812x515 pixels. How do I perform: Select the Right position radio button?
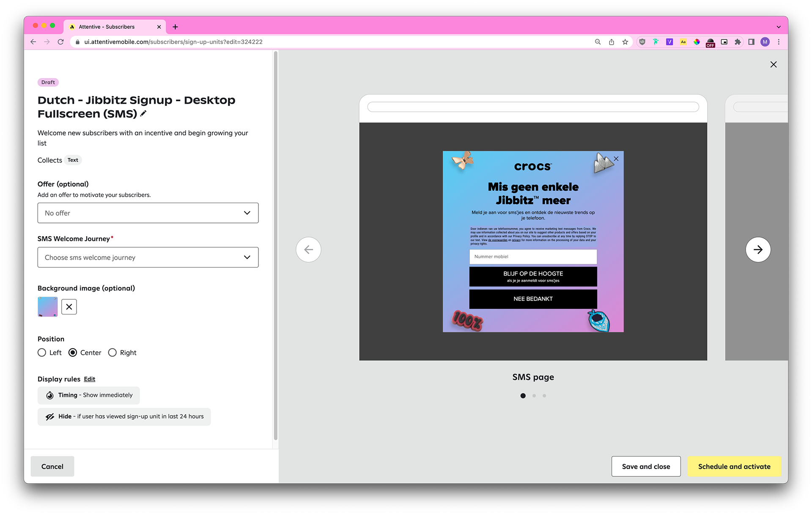tap(112, 353)
